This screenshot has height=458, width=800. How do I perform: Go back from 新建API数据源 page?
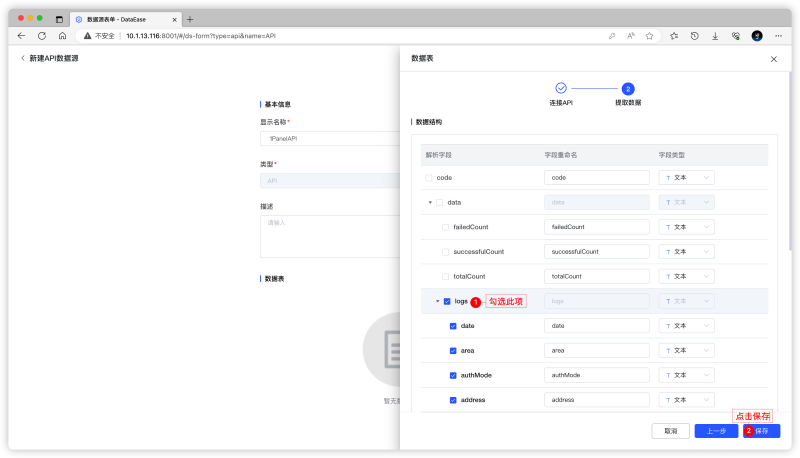(x=22, y=58)
